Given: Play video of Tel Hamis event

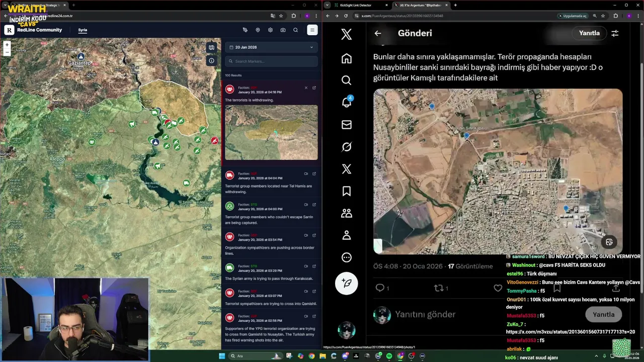Looking at the screenshot, I should tap(306, 174).
